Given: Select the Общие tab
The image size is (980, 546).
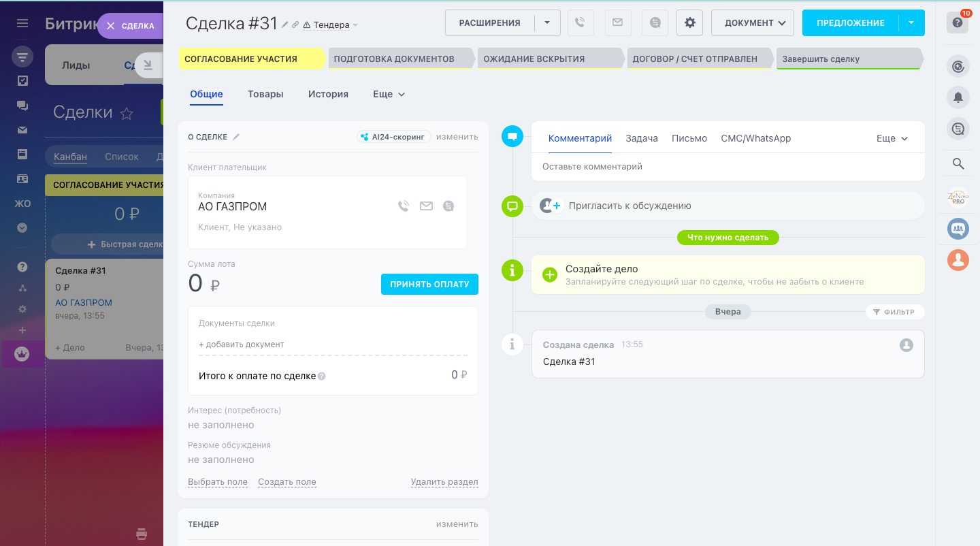Looking at the screenshot, I should click(x=206, y=94).
